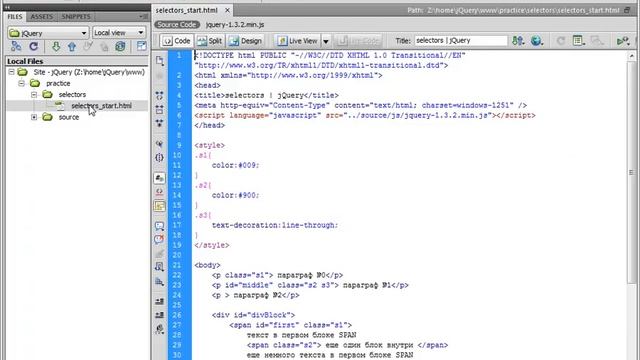This screenshot has width=640, height=360.
Task: Collapse the practice folder
Action: 22,83
